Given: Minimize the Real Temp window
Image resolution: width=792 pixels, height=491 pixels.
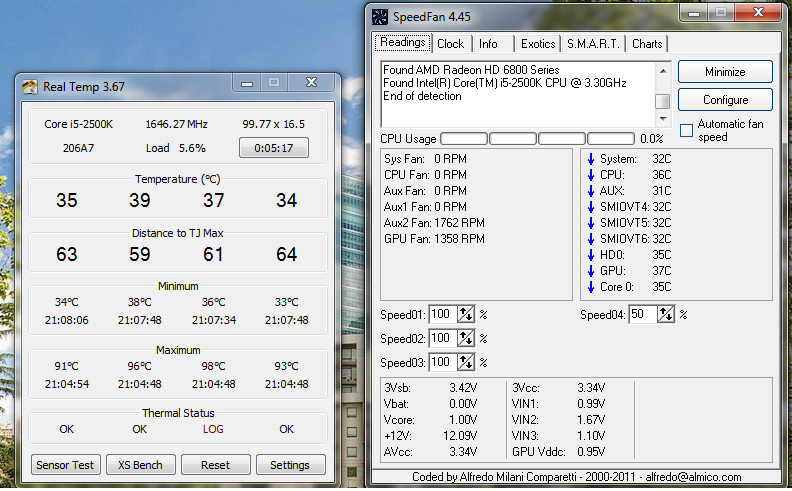Looking at the screenshot, I should point(247,83).
